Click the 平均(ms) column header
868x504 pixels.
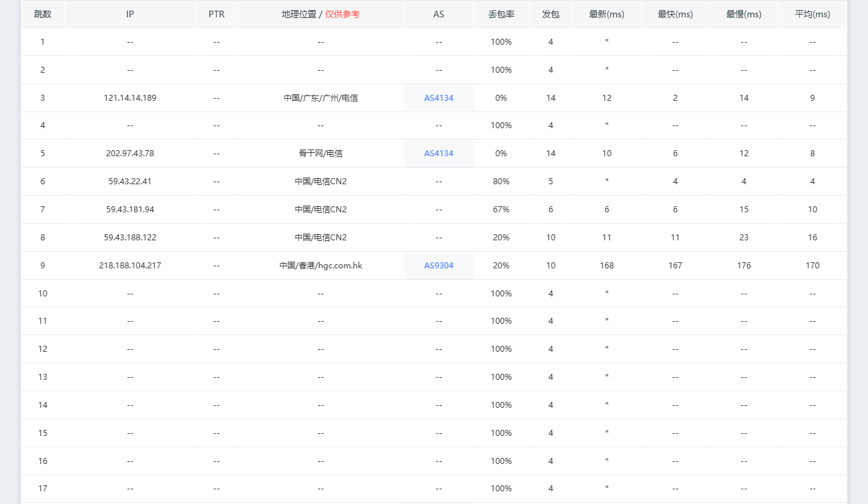pyautogui.click(x=813, y=14)
